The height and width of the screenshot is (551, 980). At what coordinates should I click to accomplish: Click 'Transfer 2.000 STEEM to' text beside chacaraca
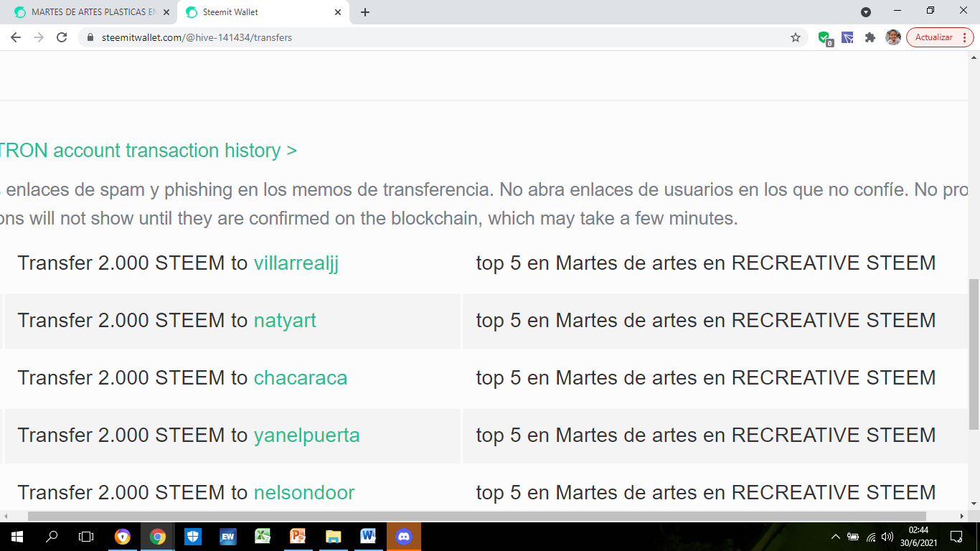(x=133, y=378)
